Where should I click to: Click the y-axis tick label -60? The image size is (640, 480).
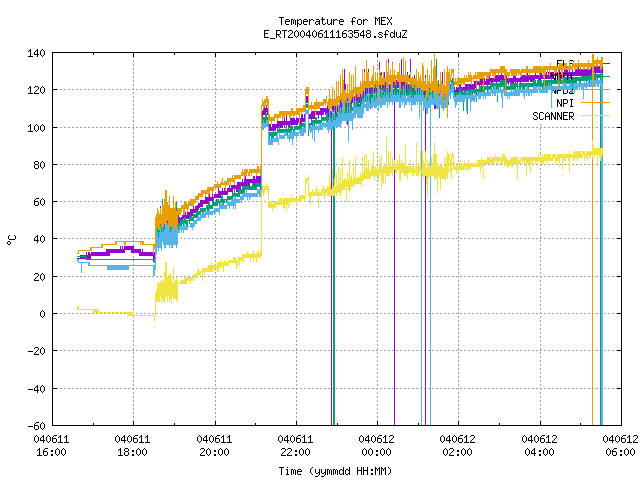click(36, 426)
